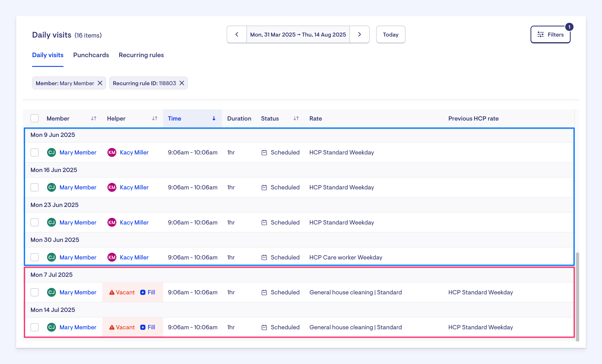The width and height of the screenshot is (602, 364).
Task: Open Kacy Miller link in Mon 30 Jun row
Action: (134, 257)
